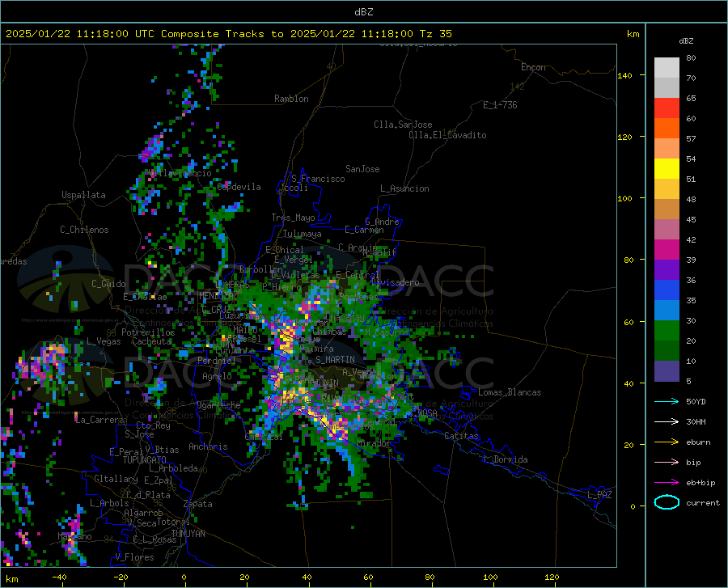The height and width of the screenshot is (588, 728).
Task: Click the dark orange 57–60 dBZ swatch
Action: pyautogui.click(x=667, y=128)
